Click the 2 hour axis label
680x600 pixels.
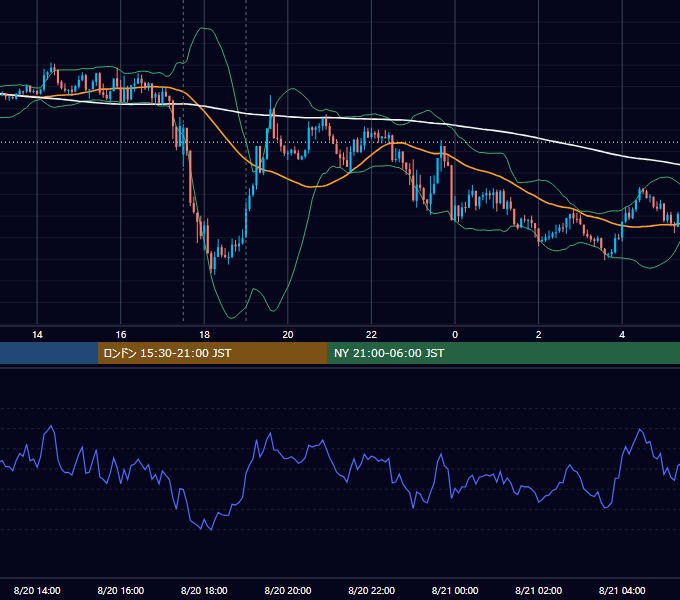click(539, 335)
